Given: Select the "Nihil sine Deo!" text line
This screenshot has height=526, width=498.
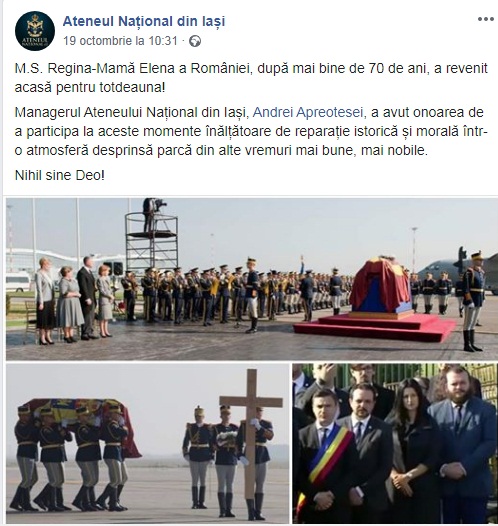Looking at the screenshot, I should [x=60, y=175].
